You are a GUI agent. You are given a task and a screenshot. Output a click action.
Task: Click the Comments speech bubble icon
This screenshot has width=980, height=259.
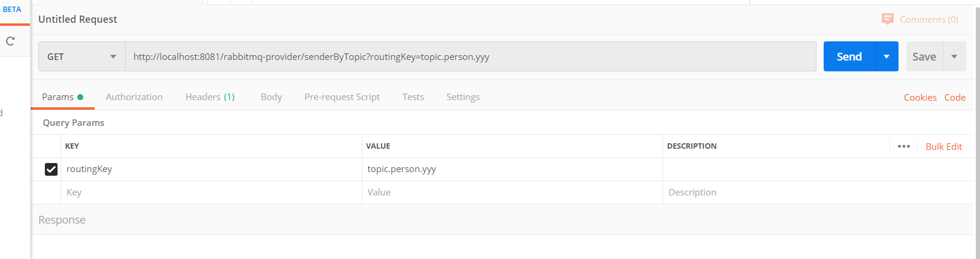(887, 19)
